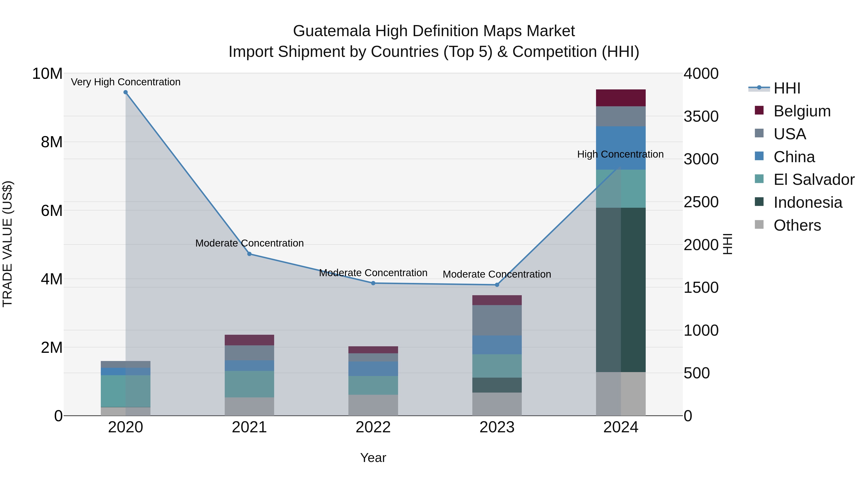Screen dimensions: 868x488
Task: Click the 2020 USA bar segment
Action: 126,364
